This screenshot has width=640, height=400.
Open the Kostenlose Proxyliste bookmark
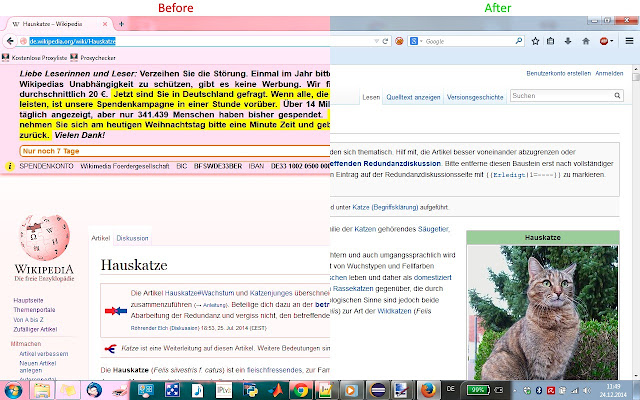(x=35, y=58)
